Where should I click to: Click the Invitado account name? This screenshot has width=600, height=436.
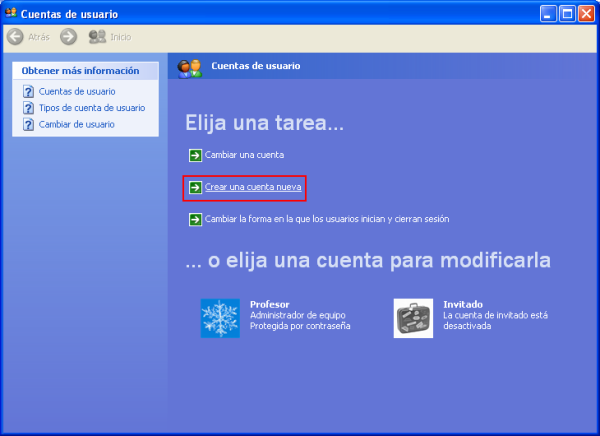[x=463, y=304]
